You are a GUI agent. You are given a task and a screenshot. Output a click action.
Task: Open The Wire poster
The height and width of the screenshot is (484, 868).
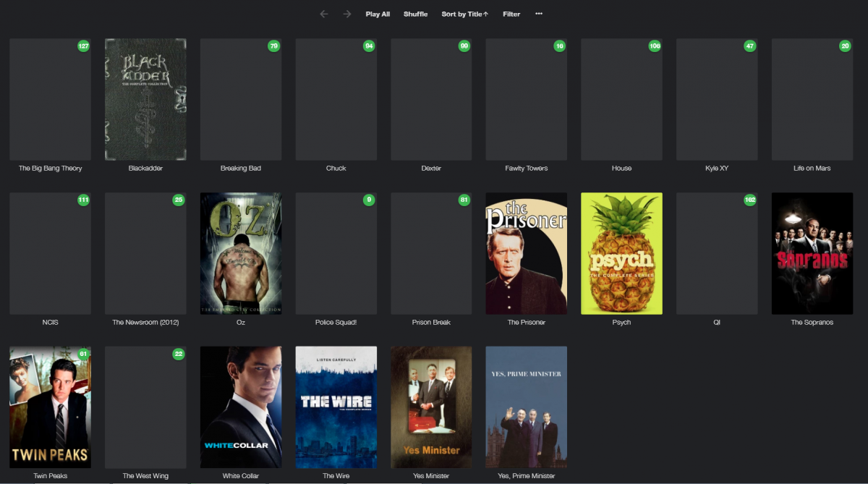coord(336,407)
